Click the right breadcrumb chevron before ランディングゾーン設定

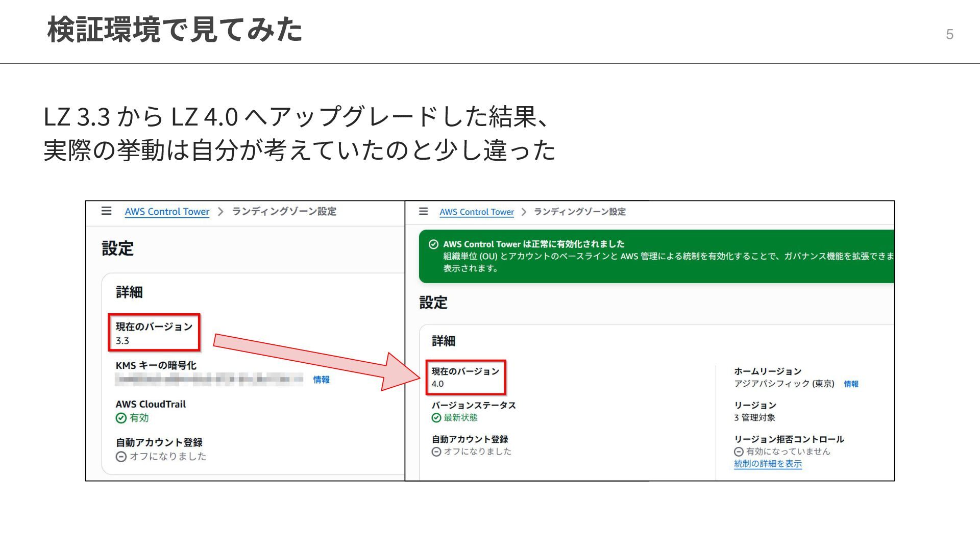pos(524,212)
